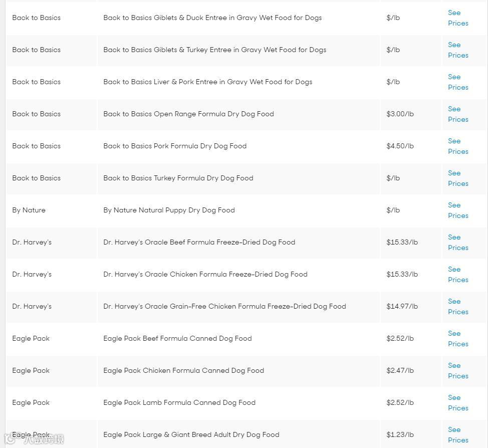Click Dr. Harvey's brand in Grain-Free Chicken row
The image size is (488, 448).
point(32,306)
